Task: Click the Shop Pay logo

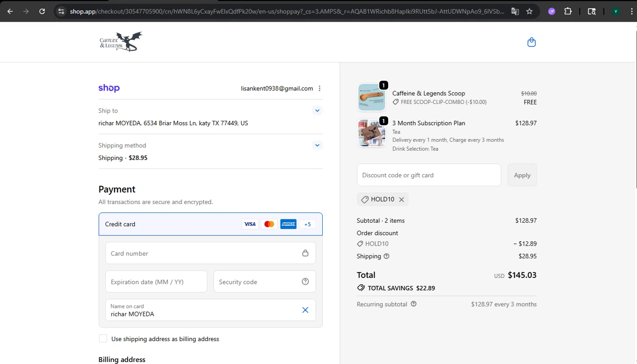Action: pyautogui.click(x=109, y=88)
